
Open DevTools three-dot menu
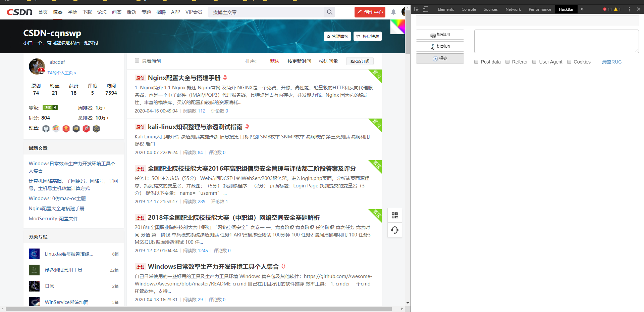click(x=629, y=9)
